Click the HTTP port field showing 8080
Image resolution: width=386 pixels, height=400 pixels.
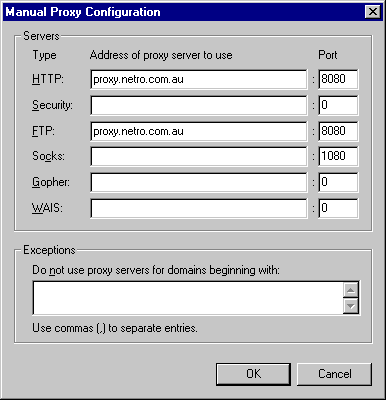tap(338, 79)
